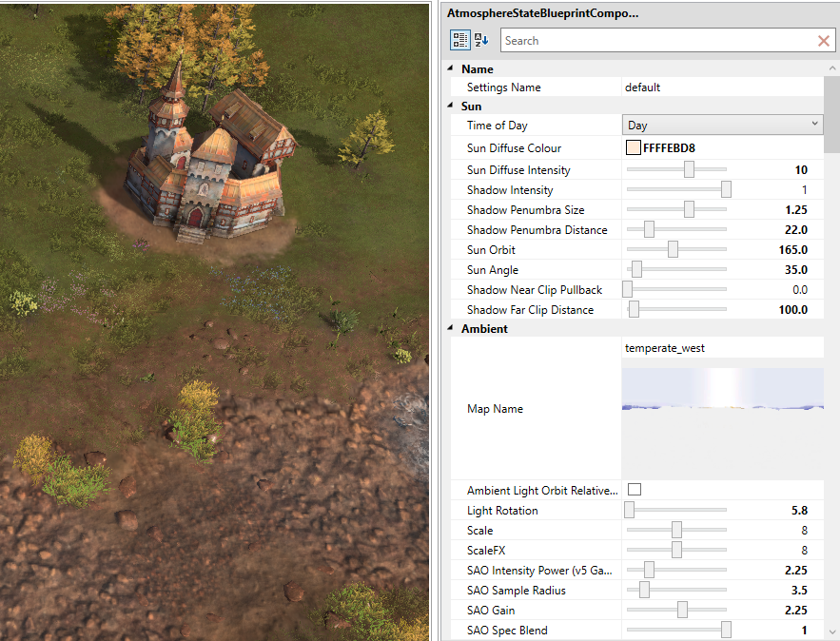Click the property grid vertical scrollbar thumb

pos(832,114)
